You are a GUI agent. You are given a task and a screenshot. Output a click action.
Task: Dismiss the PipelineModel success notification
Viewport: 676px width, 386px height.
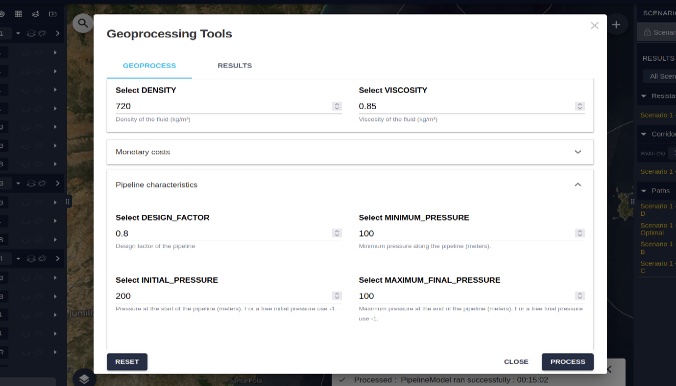(x=610, y=369)
